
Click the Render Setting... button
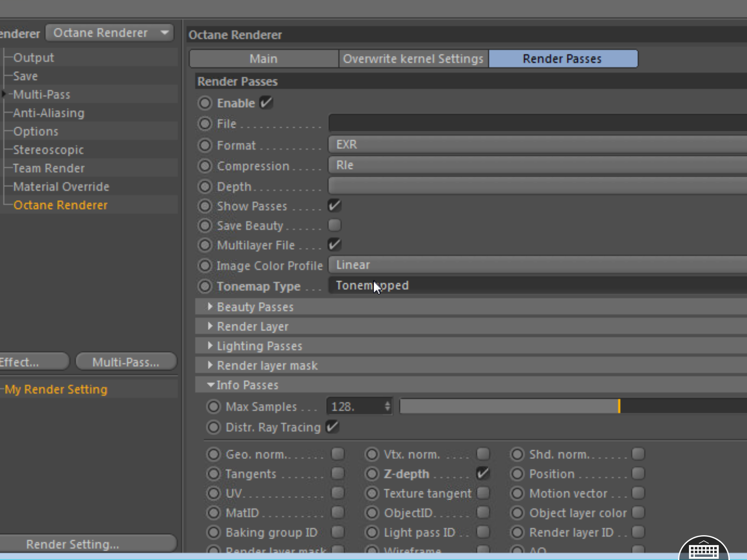(x=73, y=544)
